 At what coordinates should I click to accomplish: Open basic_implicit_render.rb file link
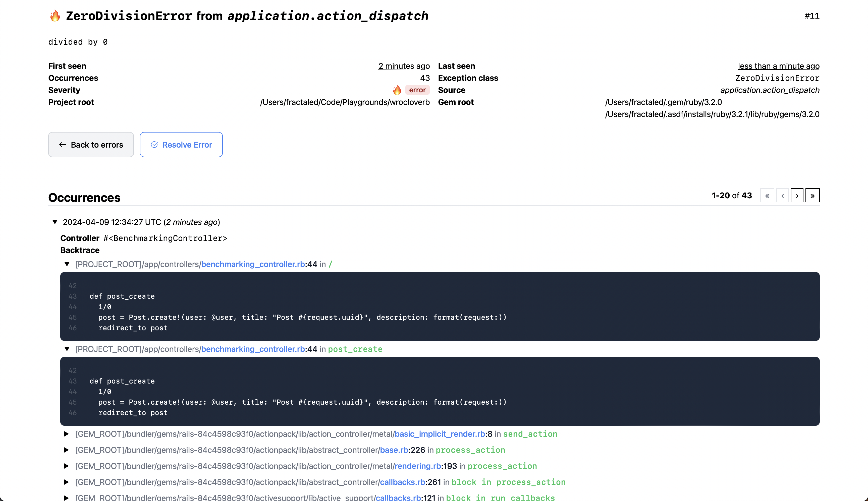tap(440, 434)
